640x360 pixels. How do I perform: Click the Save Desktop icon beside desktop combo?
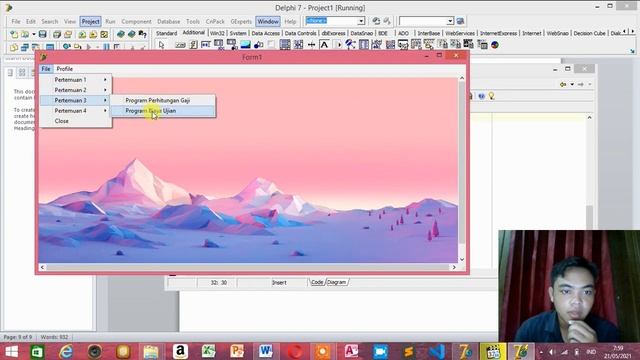tap(376, 21)
